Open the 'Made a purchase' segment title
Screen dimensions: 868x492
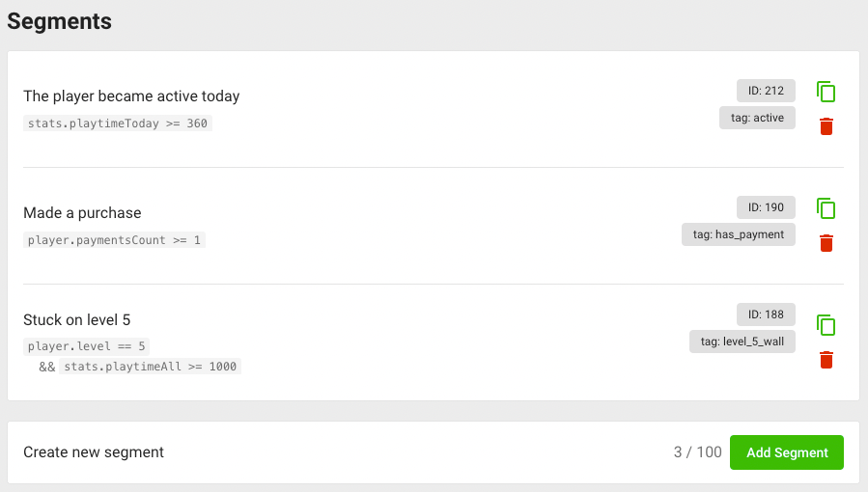click(82, 213)
